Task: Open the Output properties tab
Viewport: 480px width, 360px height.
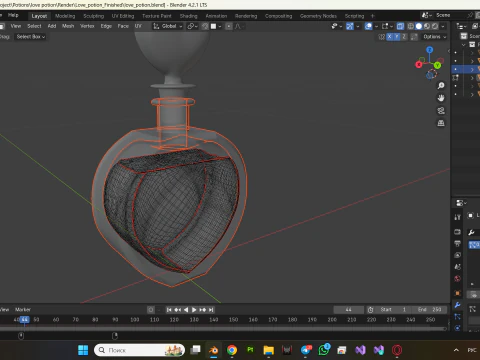Action: 457,244
